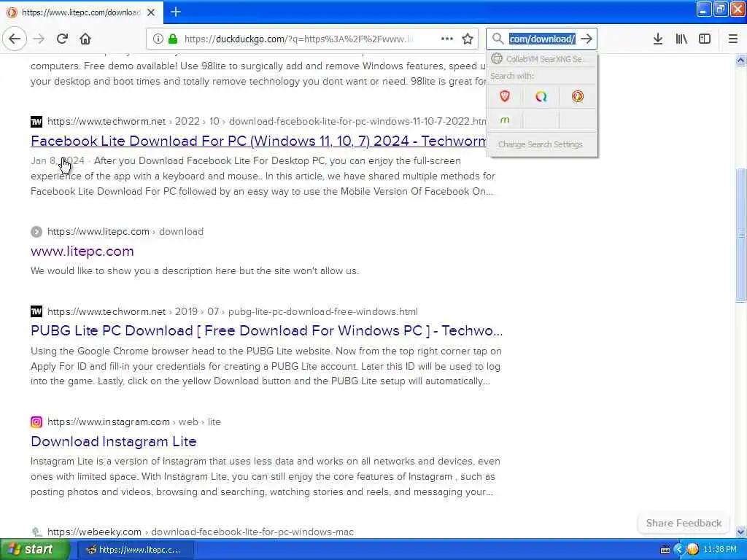Expand hidden system tray icons
Image resolution: width=747 pixels, height=560 pixels.
tap(679, 550)
